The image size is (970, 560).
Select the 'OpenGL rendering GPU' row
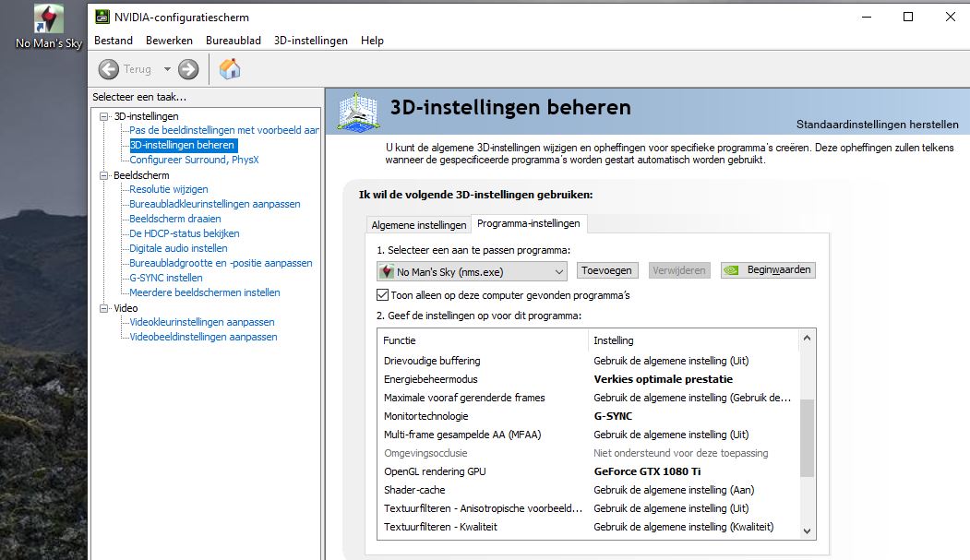coord(588,471)
